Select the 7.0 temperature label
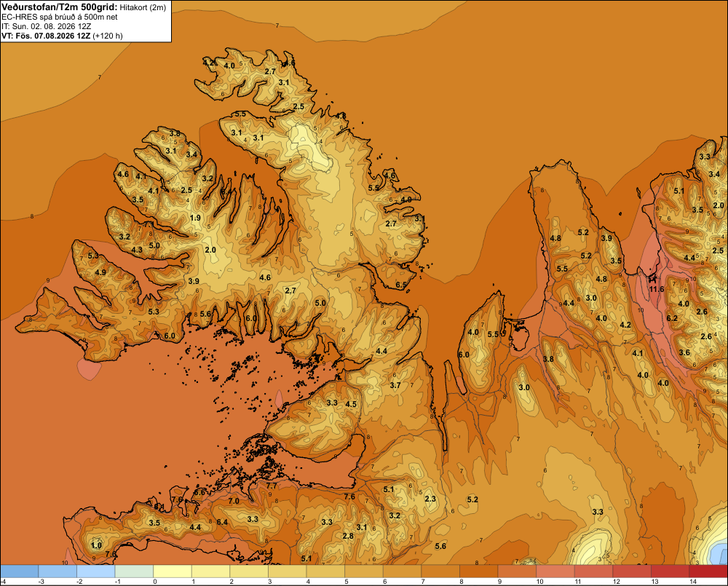Image resolution: width=728 pixels, height=586 pixels. pos(234,501)
